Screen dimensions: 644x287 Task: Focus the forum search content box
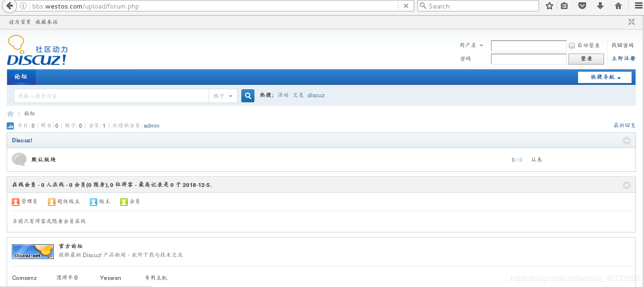tap(111, 96)
